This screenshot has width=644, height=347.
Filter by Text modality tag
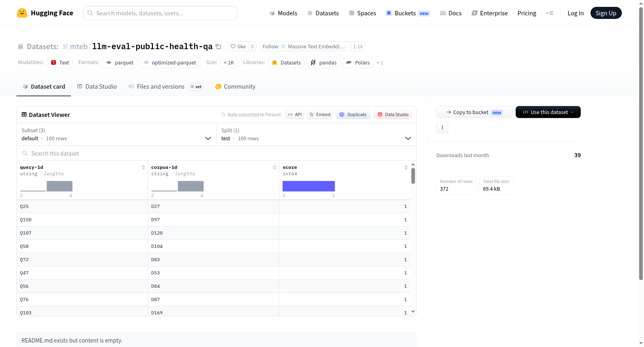click(60, 62)
